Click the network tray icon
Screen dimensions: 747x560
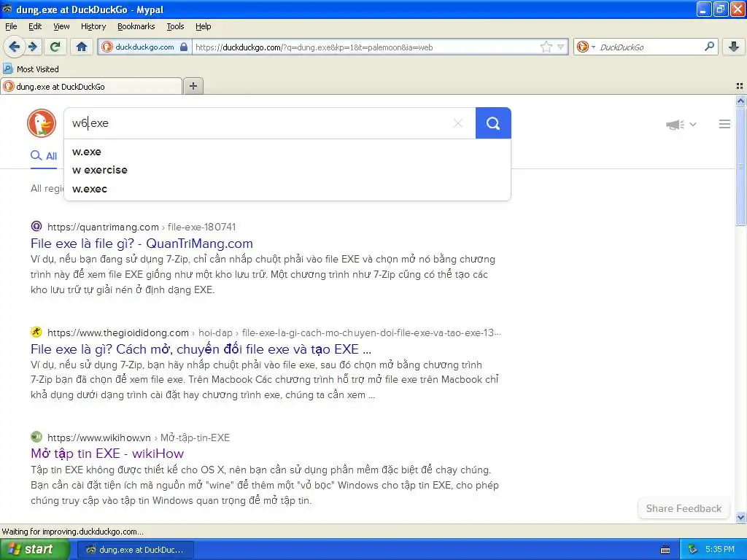[693, 550]
